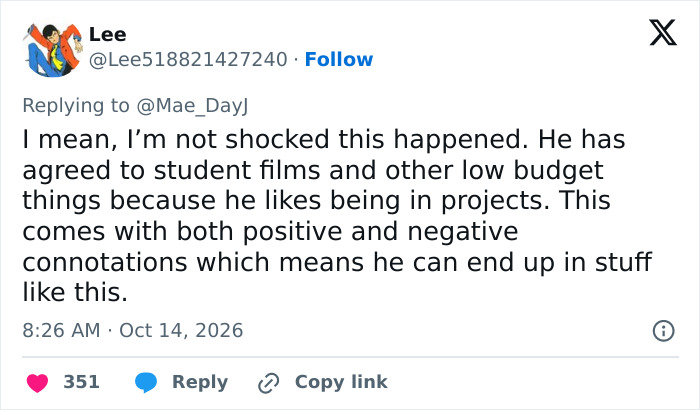Image resolution: width=700 pixels, height=410 pixels.
Task: Like the tweet with the heart icon
Action: pos(38,383)
